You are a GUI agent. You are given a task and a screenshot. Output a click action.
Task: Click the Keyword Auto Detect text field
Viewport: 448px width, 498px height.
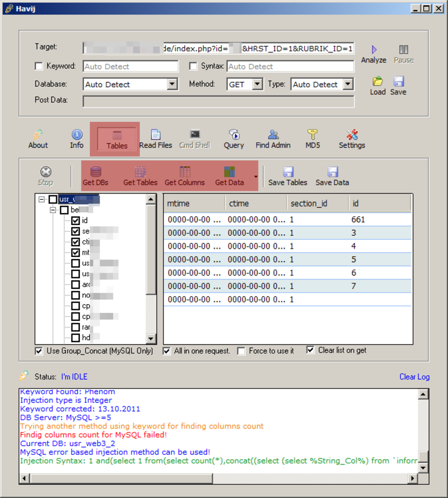(131, 67)
